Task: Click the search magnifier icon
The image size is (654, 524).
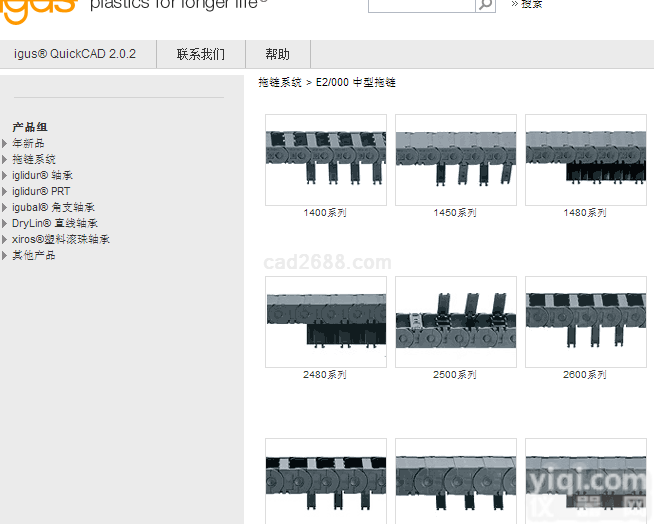Action: (x=485, y=5)
